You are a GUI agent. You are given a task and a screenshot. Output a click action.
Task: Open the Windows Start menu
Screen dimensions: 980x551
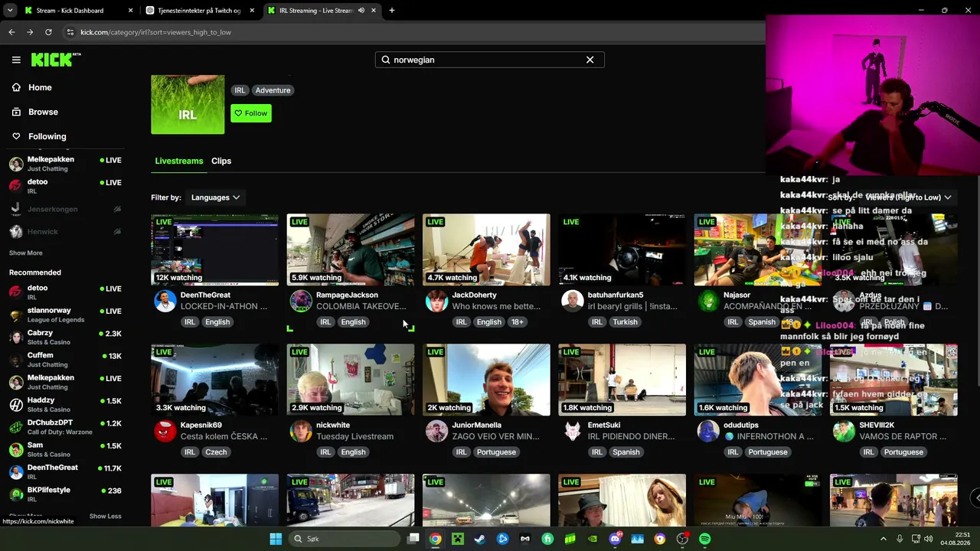(276, 539)
